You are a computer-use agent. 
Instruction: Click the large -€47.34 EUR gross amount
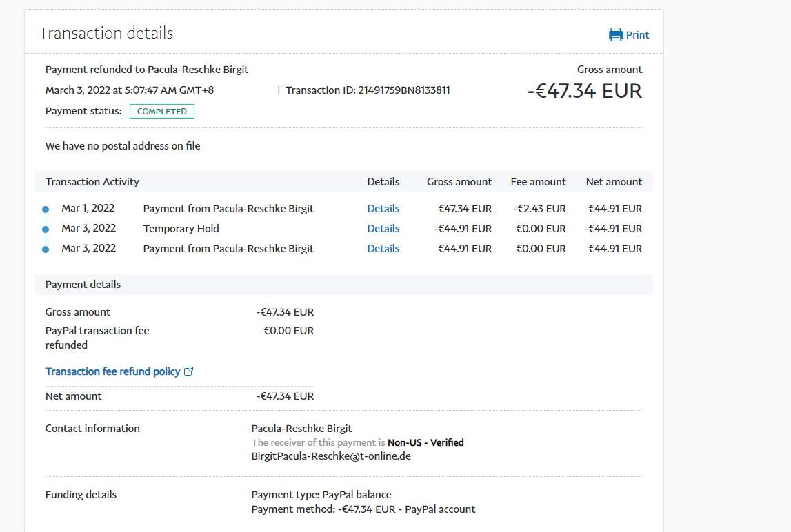pos(584,91)
